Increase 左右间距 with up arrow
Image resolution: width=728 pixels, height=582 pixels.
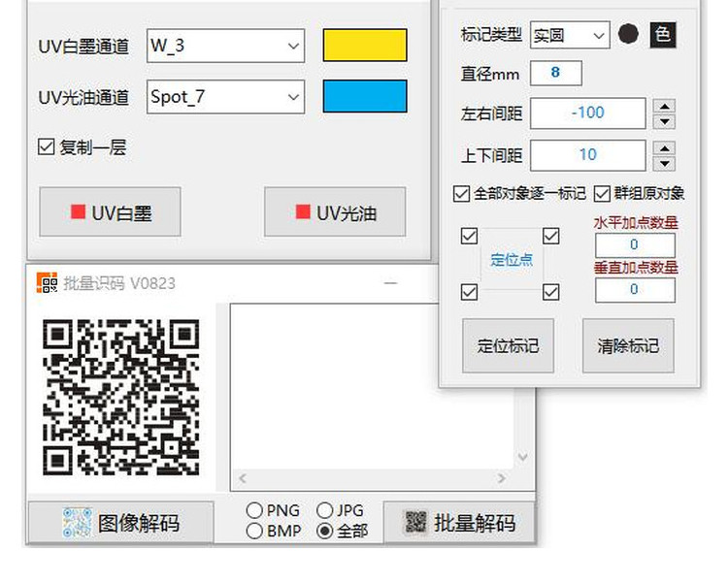tap(664, 107)
